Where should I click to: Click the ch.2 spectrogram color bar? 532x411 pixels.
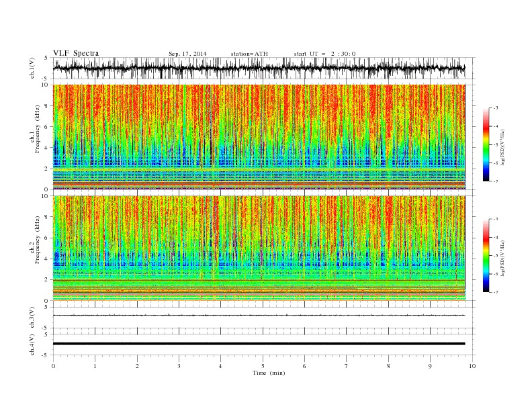tap(486, 256)
